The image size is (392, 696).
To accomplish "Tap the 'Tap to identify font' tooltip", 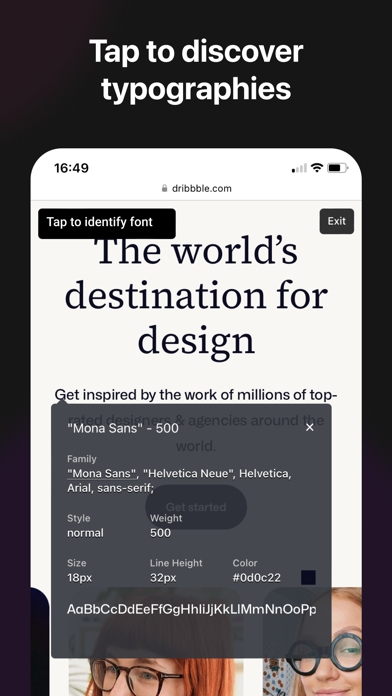I will click(107, 223).
